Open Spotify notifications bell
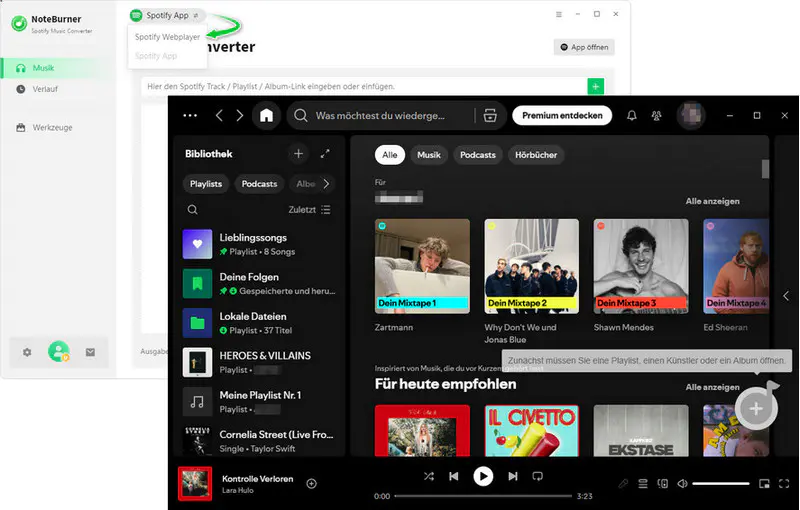800x510 pixels. click(x=632, y=116)
